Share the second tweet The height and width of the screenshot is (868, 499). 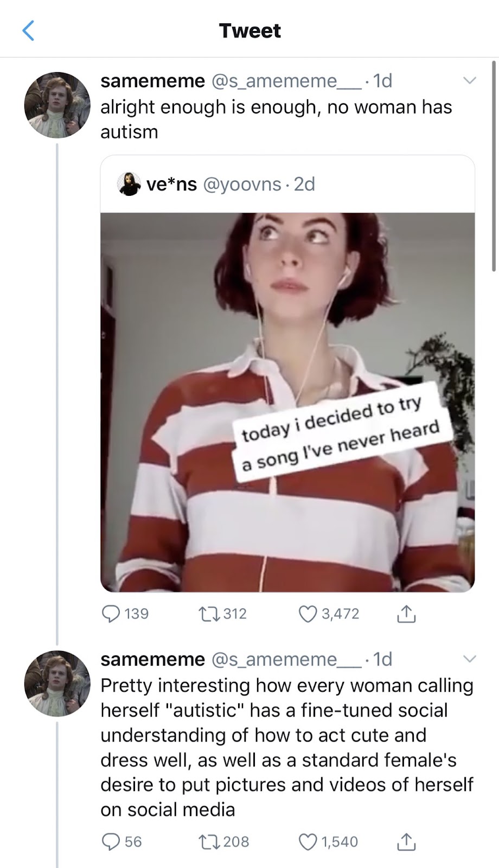pos(406,841)
